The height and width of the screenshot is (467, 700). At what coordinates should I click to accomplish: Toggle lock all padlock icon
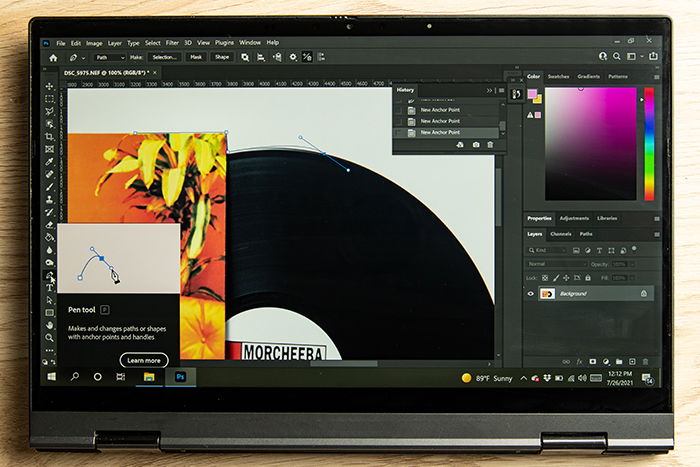(x=588, y=278)
